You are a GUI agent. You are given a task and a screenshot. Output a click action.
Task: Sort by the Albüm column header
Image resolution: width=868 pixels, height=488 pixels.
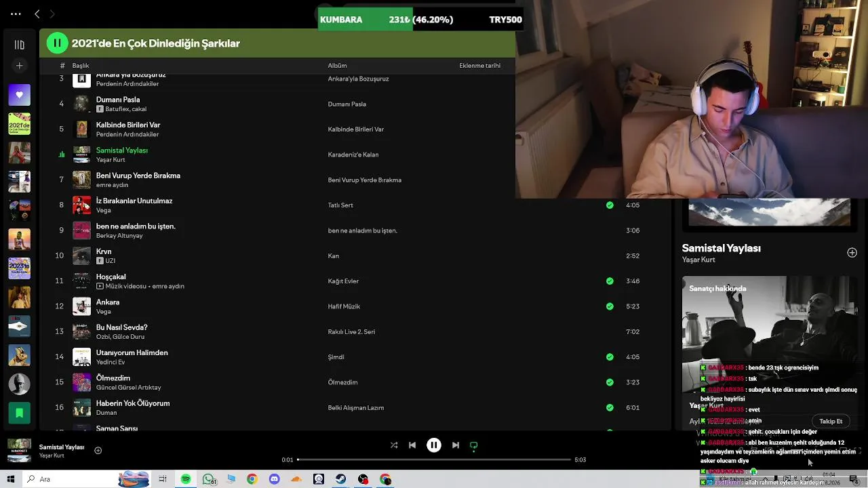coord(337,66)
